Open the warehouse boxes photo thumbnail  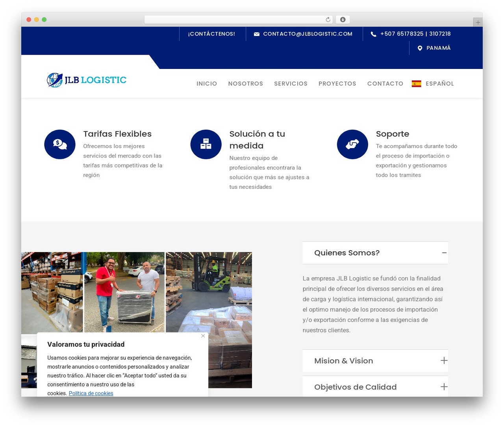click(x=52, y=292)
